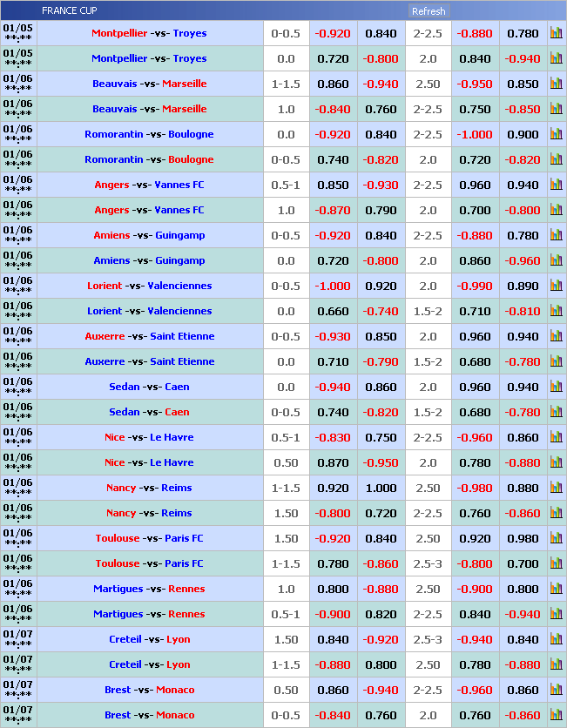Open stats chart for Montpellier-Troyes 0-0.5 handicap row

click(x=556, y=33)
